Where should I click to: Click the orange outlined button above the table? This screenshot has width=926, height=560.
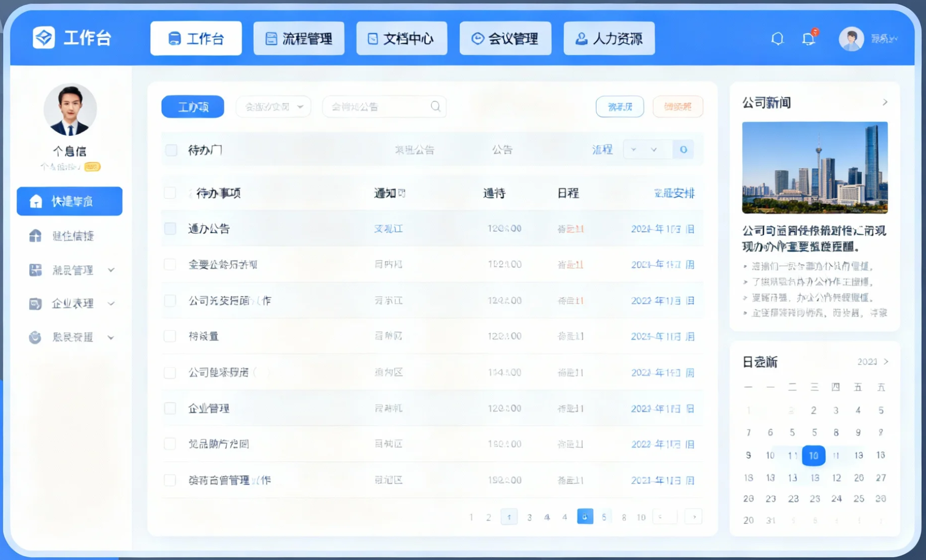click(678, 106)
